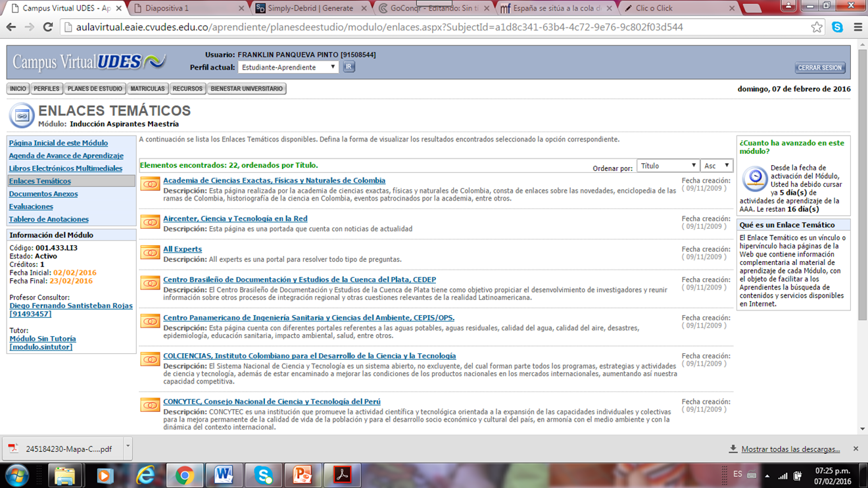Open options arrow for downloaded PDF
The height and width of the screenshot is (488, 868).
pyautogui.click(x=128, y=448)
